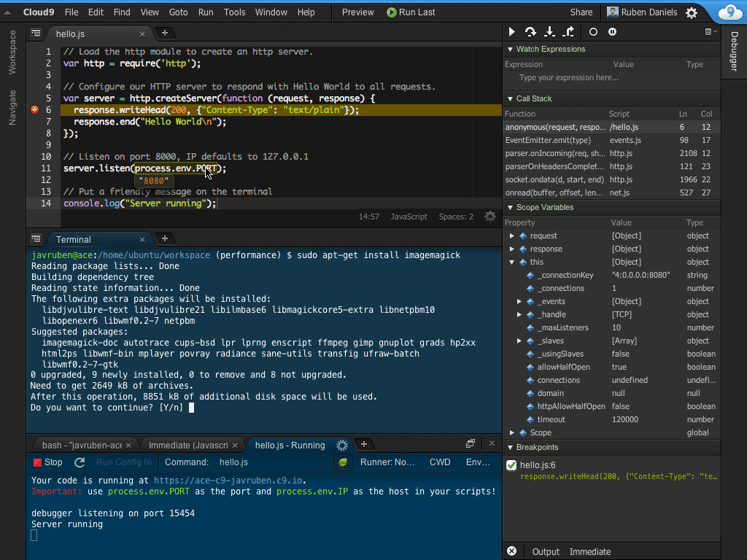Collapse the Call Stack section
747x560 pixels.
point(510,98)
